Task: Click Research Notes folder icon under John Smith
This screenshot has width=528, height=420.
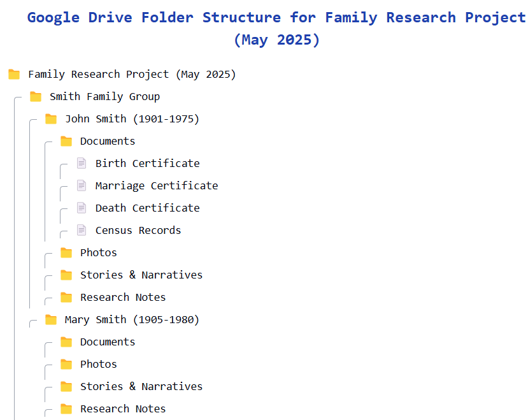Action: (x=66, y=297)
